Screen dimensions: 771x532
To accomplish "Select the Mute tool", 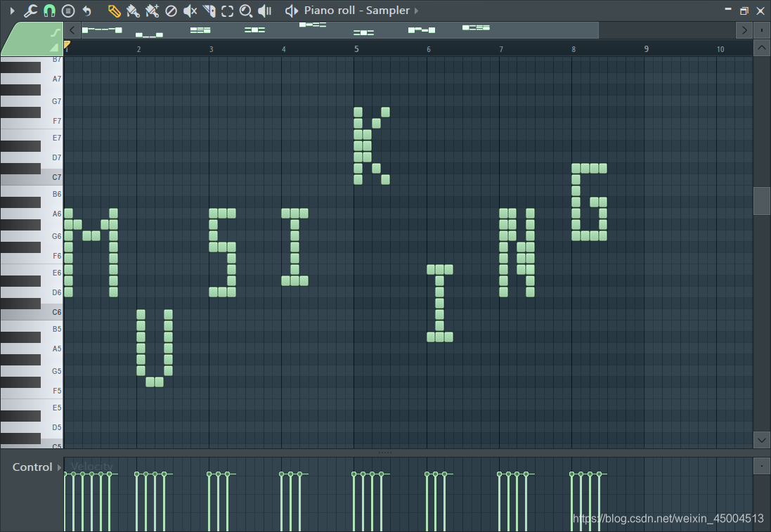I will point(190,11).
